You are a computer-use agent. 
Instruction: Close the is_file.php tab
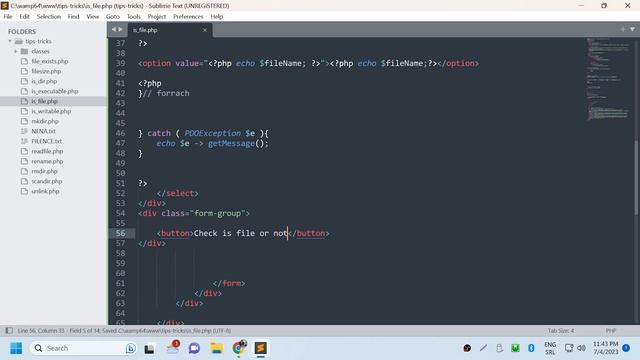pos(205,30)
